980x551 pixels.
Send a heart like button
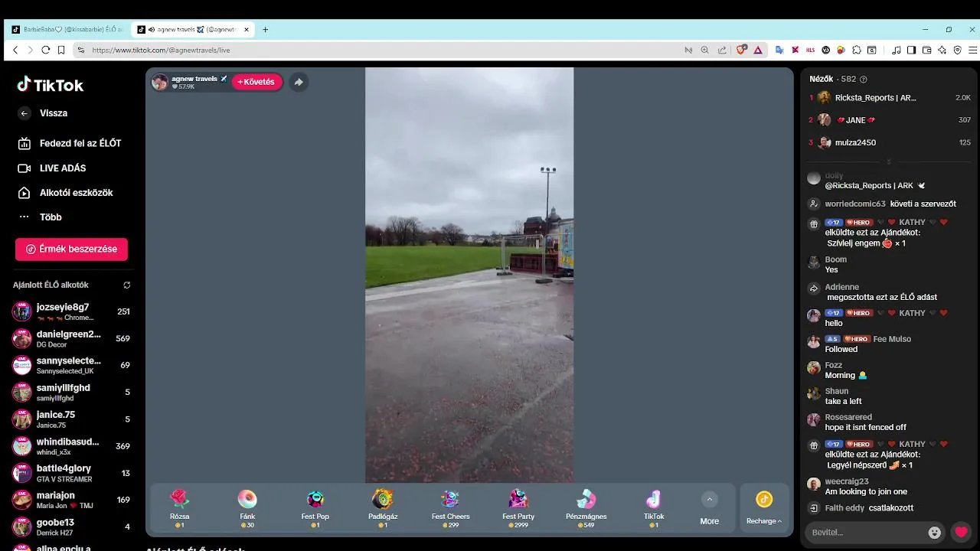(962, 532)
